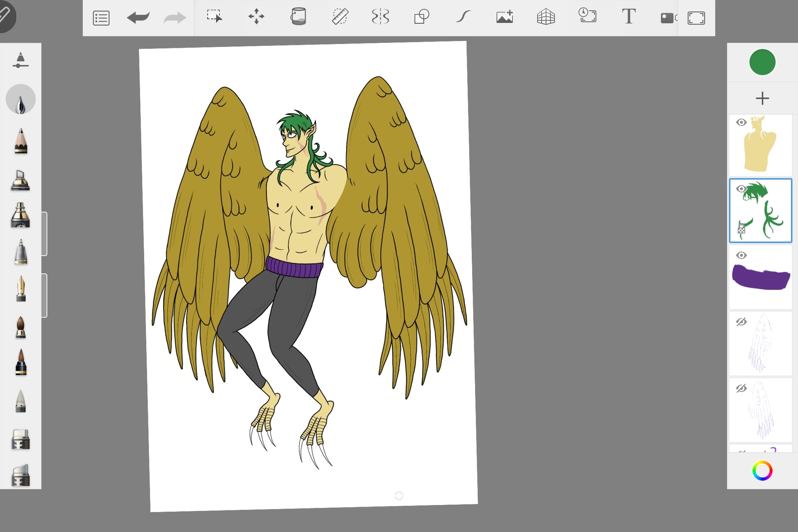This screenshot has height=532, width=798.
Task: Import an image with add-image icon
Action: point(505,17)
